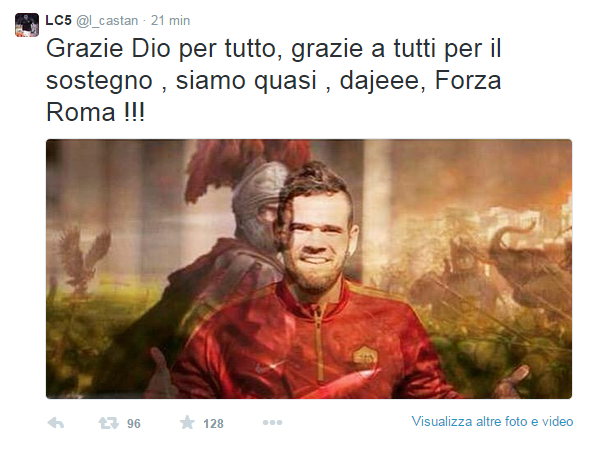Open the three-dots more options menu
The image size is (590, 450).
point(272,423)
